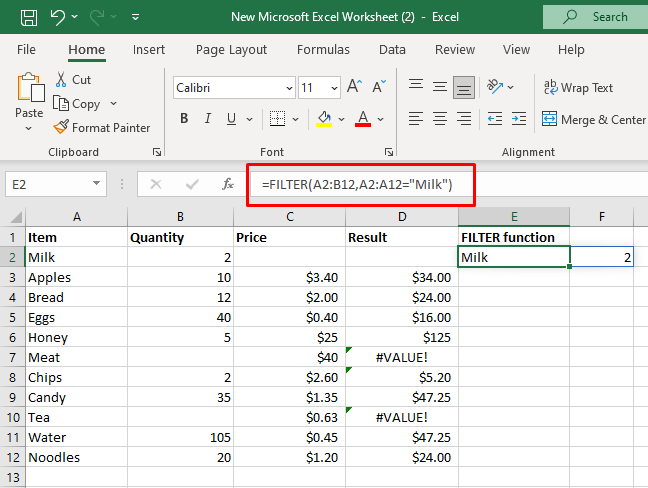The height and width of the screenshot is (488, 648).
Task: Open the Formulas ribbon tab
Action: 325,49
